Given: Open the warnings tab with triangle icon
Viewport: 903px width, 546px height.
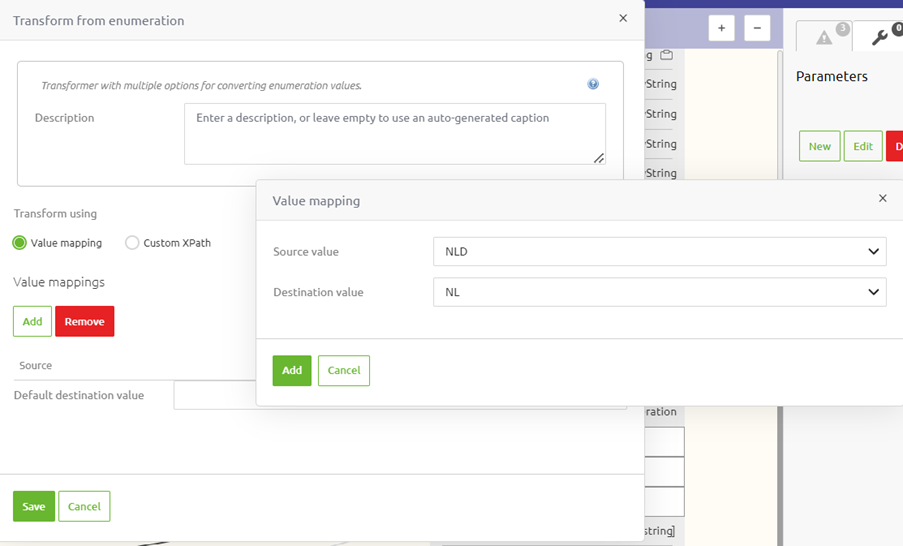Looking at the screenshot, I should [x=824, y=37].
